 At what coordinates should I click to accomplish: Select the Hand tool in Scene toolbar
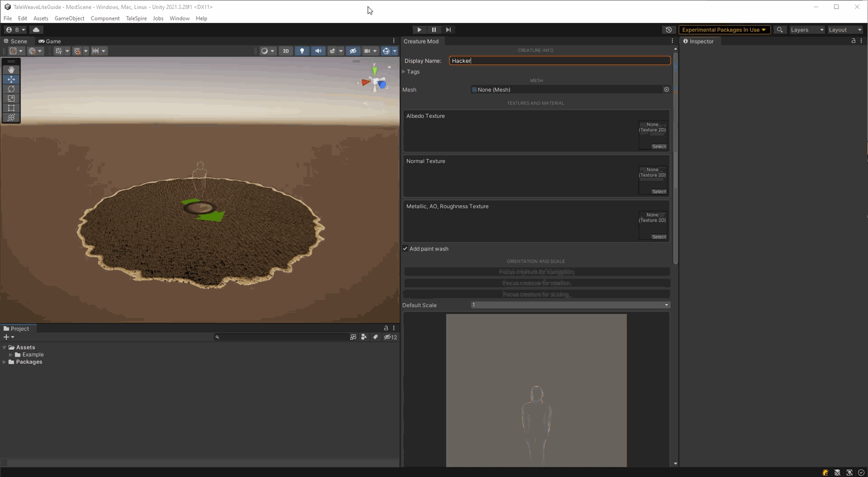click(x=11, y=70)
